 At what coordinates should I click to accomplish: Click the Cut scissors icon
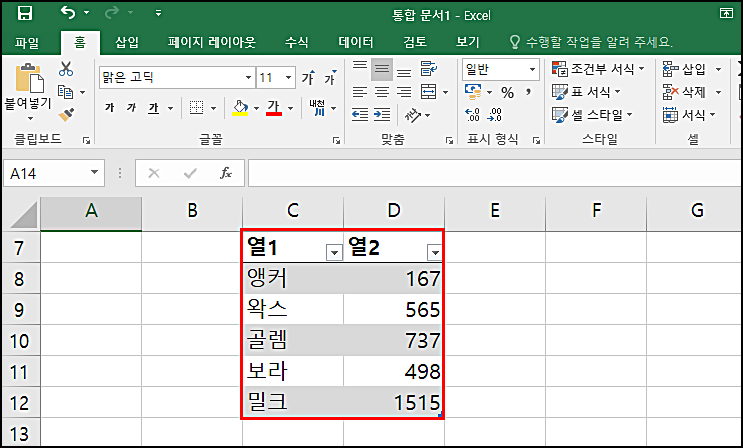(66, 69)
